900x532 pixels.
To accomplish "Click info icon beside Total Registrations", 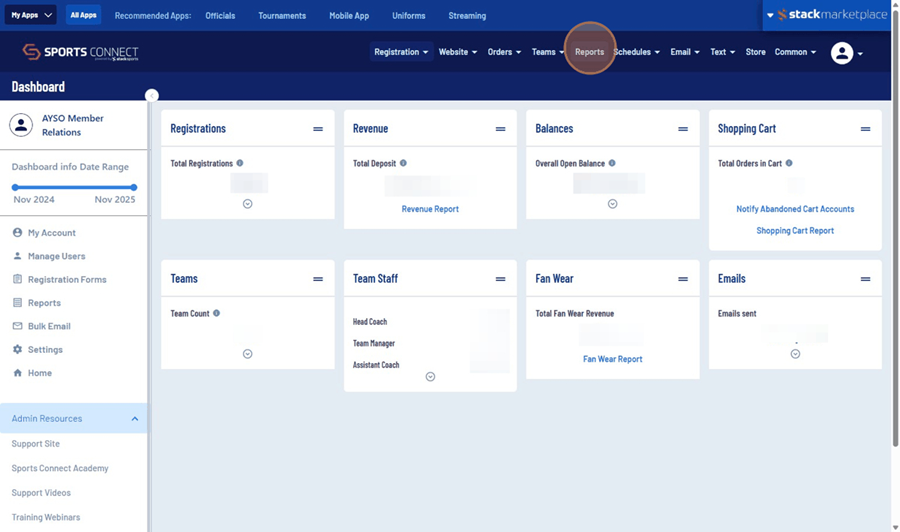I will [240, 163].
